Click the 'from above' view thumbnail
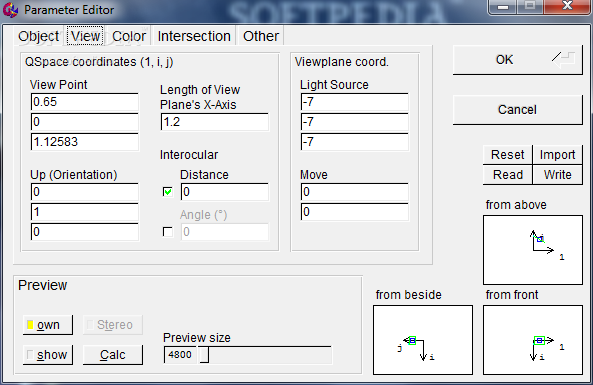 click(x=532, y=250)
